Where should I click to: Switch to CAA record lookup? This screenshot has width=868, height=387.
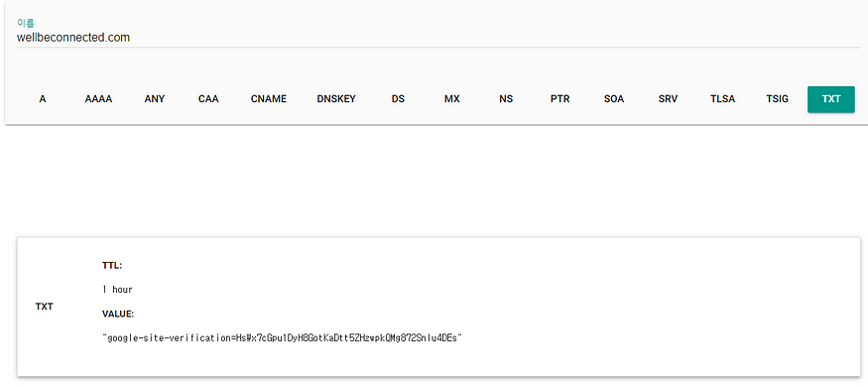208,99
